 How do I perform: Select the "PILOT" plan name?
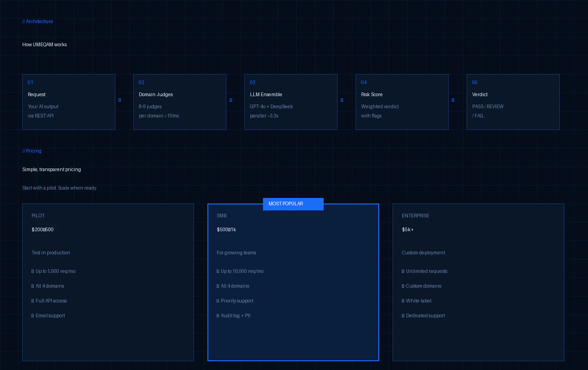pos(38,216)
